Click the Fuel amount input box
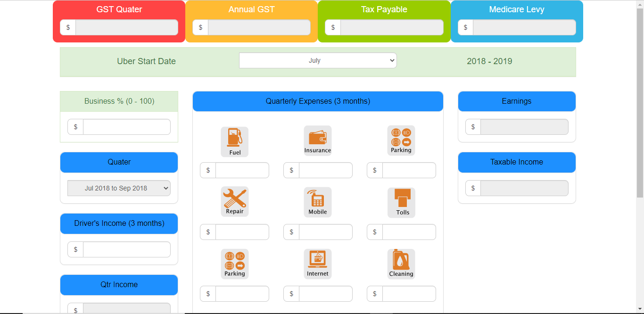 (x=242, y=170)
